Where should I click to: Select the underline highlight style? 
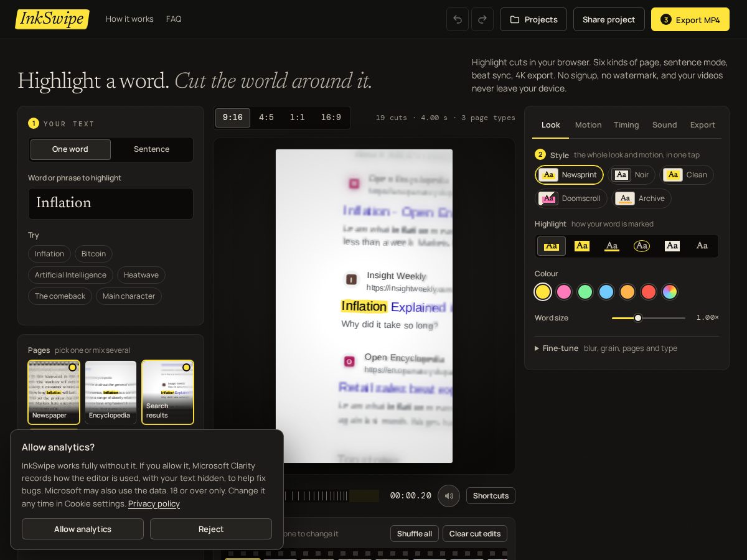coord(612,246)
